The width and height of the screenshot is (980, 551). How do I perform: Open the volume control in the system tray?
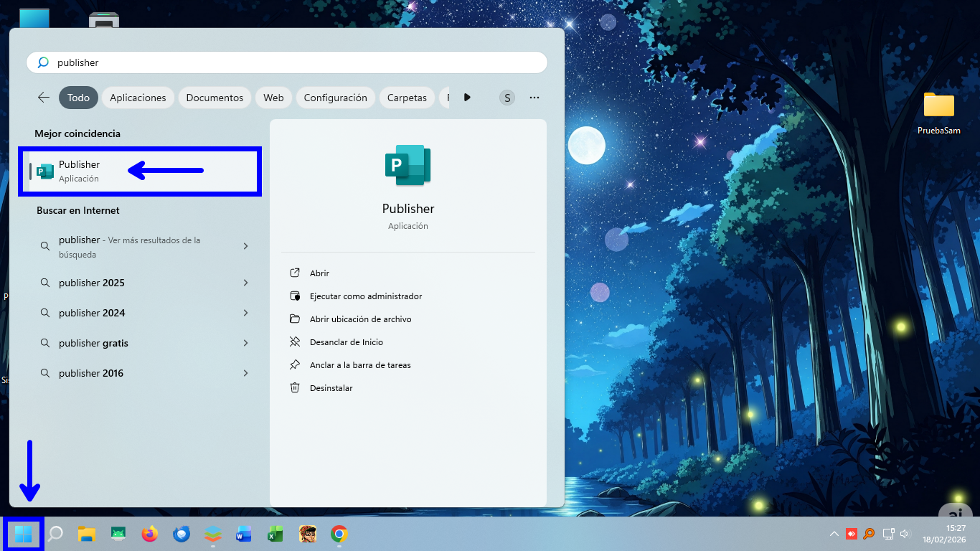pos(905,534)
